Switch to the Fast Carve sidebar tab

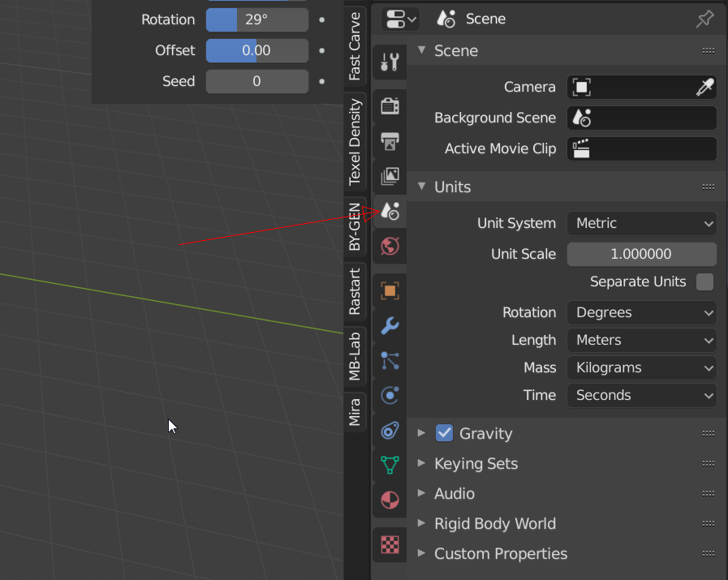[x=355, y=46]
